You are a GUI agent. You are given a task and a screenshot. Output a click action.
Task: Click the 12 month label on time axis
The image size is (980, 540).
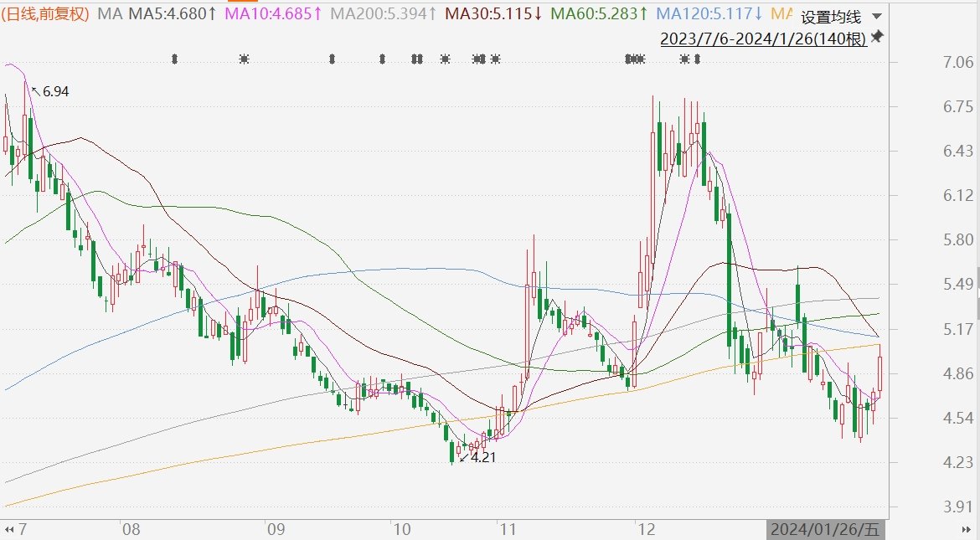click(x=647, y=530)
